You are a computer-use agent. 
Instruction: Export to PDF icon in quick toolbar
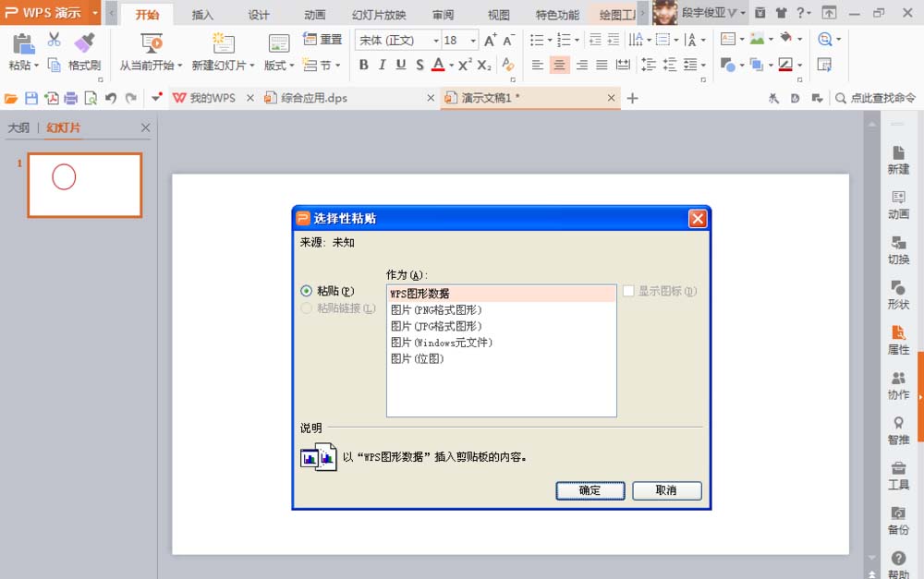51,99
